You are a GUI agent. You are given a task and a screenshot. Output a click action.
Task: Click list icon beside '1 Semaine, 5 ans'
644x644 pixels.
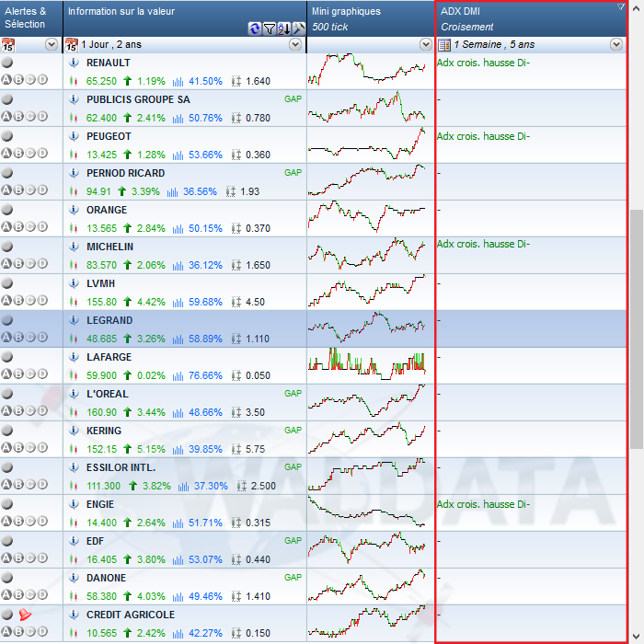coord(444,45)
